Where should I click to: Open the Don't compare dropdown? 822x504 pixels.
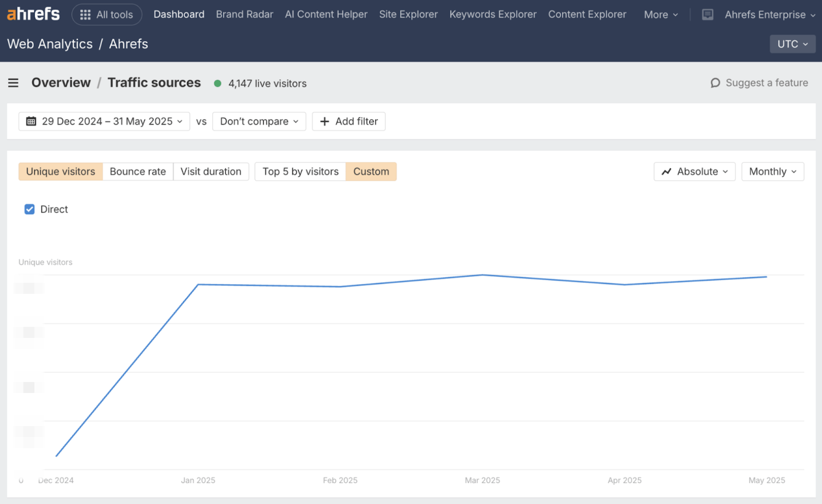point(258,121)
